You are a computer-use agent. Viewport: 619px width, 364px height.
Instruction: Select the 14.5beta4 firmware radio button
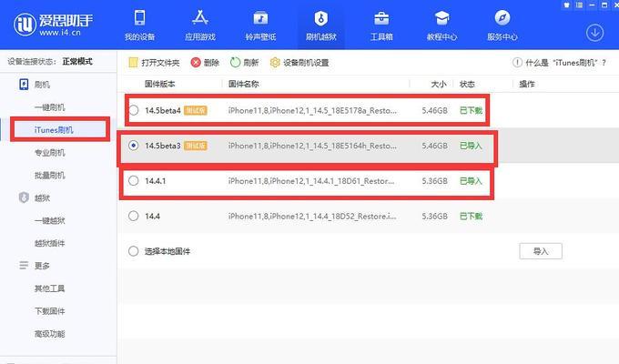click(x=134, y=110)
